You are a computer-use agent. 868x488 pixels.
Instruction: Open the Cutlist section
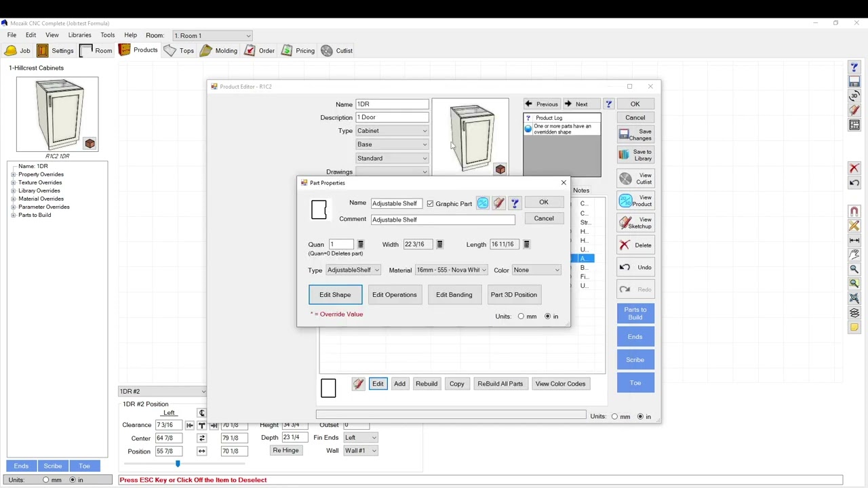pos(337,51)
